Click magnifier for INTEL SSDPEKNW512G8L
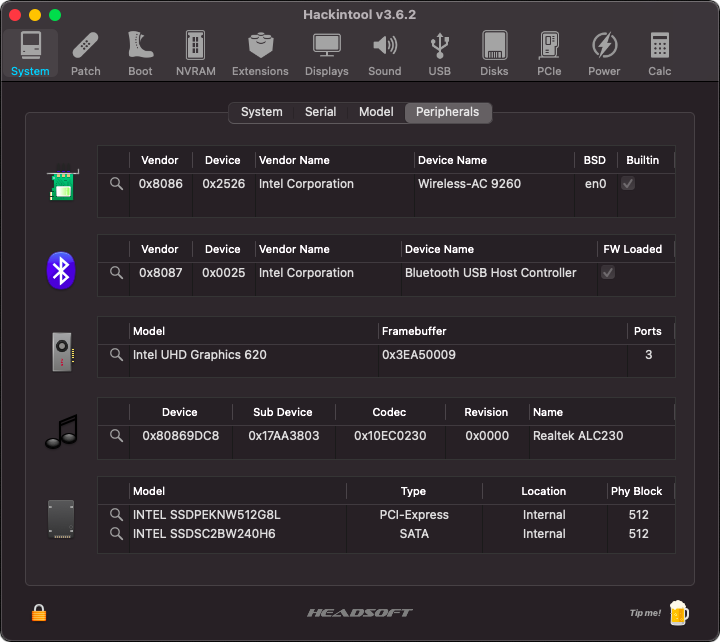Image resolution: width=720 pixels, height=642 pixels. point(117,515)
